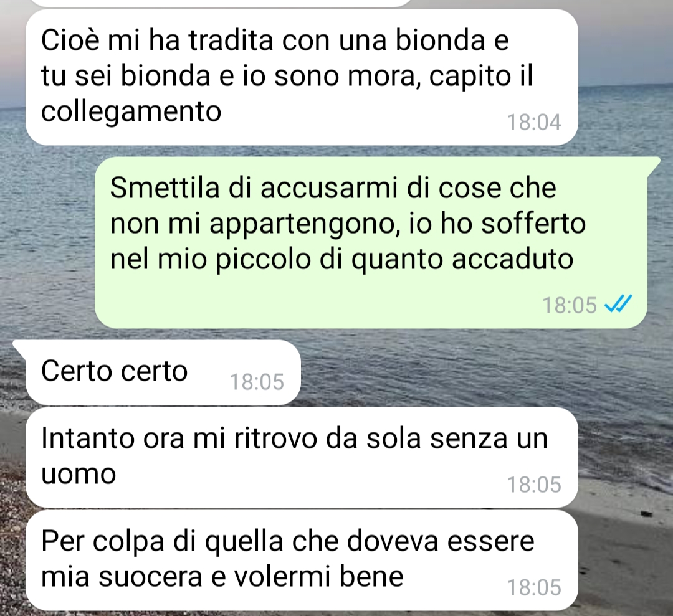Image resolution: width=673 pixels, height=616 pixels.
Task: Tap the word 'uomo' in the received message
Action: [79, 475]
